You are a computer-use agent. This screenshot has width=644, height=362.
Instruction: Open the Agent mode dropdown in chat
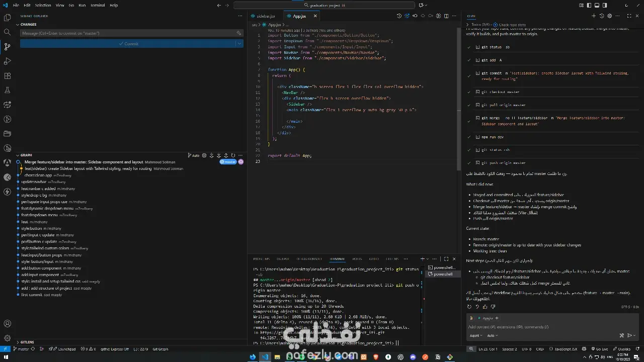tap(476, 335)
